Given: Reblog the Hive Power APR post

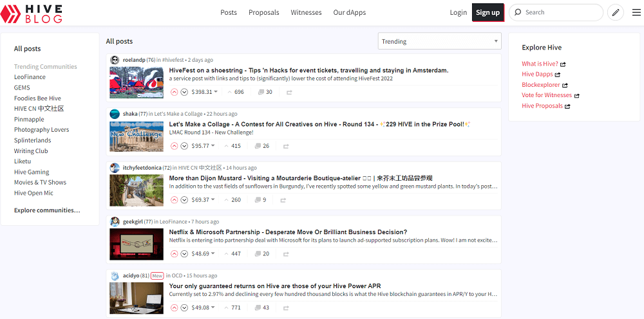Looking at the screenshot, I should point(287,308).
